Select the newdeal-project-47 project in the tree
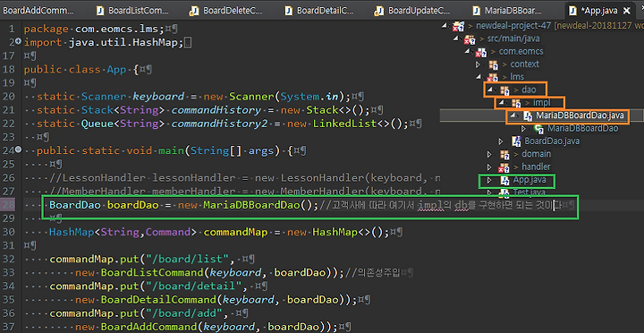The width and height of the screenshot is (644, 333). click(513, 25)
